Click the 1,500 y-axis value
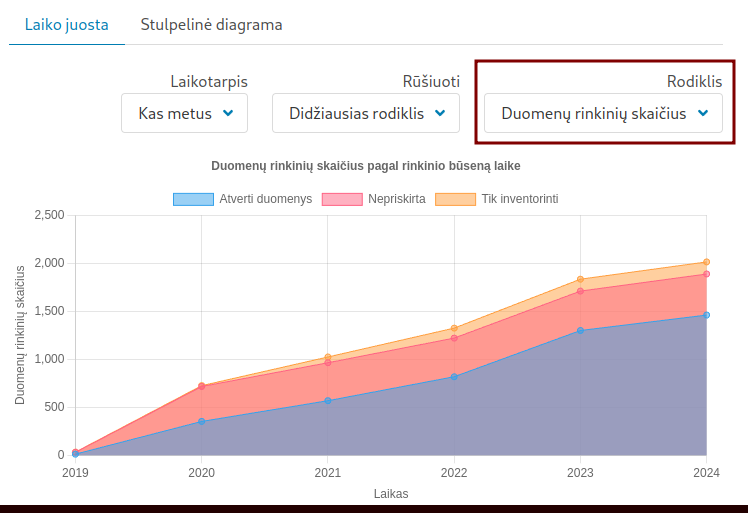748x513 pixels. coord(49,311)
